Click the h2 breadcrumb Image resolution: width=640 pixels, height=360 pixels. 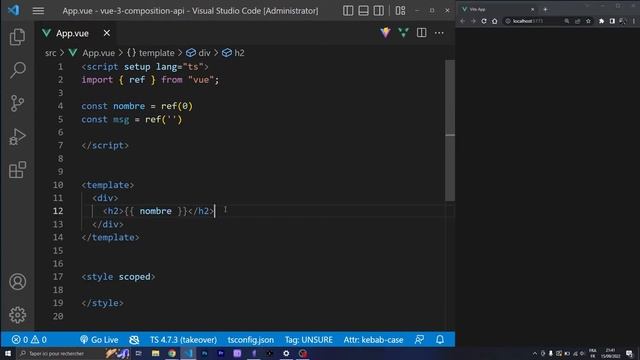pos(239,53)
